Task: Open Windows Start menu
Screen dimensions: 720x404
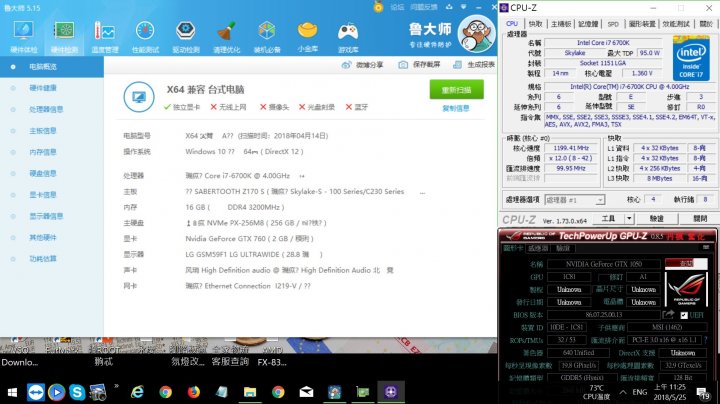Action: 12,392
